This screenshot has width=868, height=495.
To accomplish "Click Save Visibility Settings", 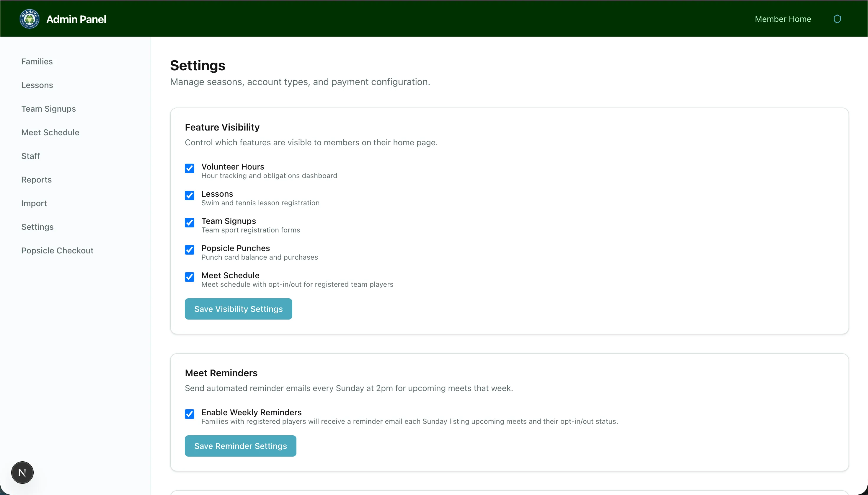I will pyautogui.click(x=238, y=309).
